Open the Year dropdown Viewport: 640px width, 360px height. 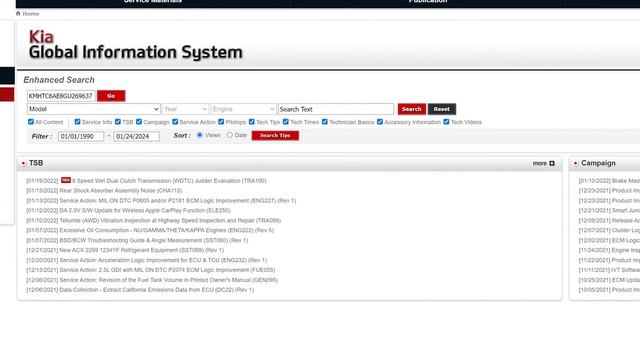point(186,109)
